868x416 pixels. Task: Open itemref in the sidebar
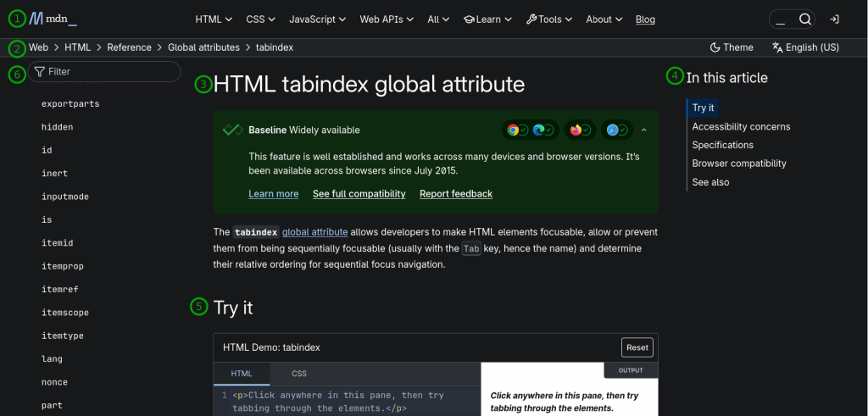[x=60, y=290]
